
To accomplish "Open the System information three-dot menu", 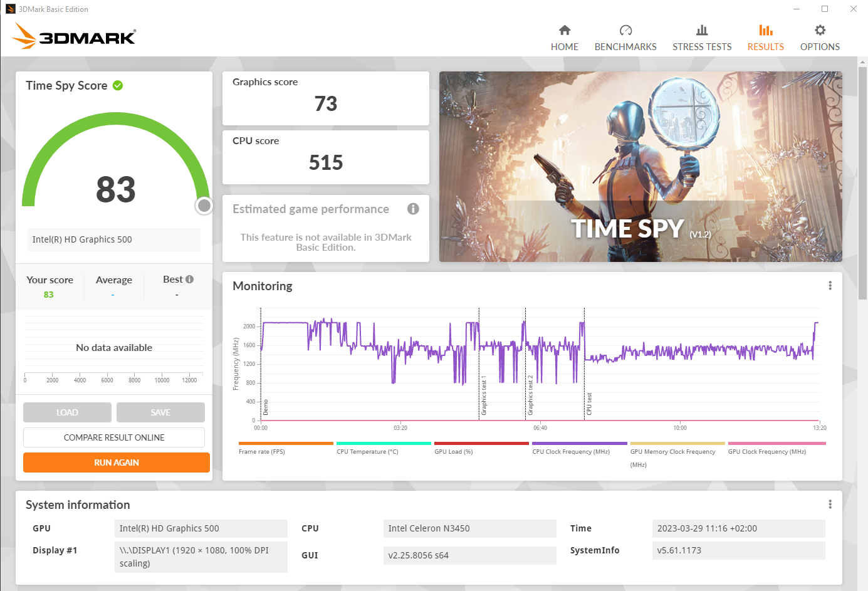I will coord(830,505).
